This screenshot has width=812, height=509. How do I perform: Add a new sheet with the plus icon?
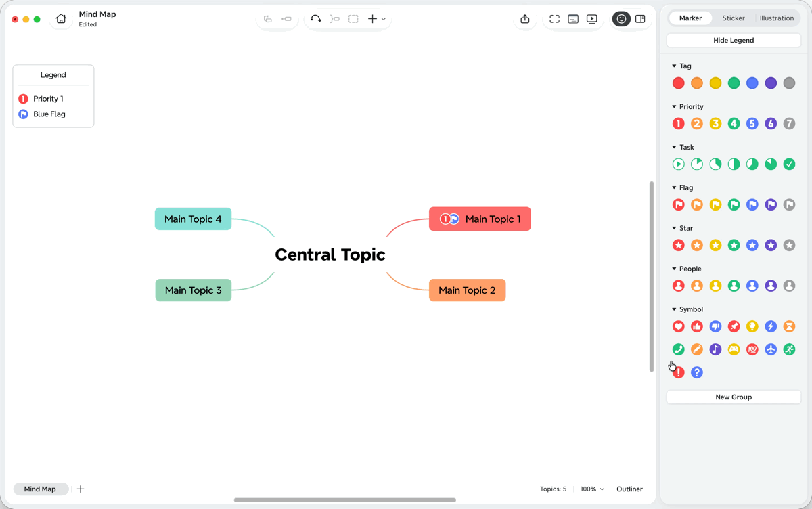(81, 489)
